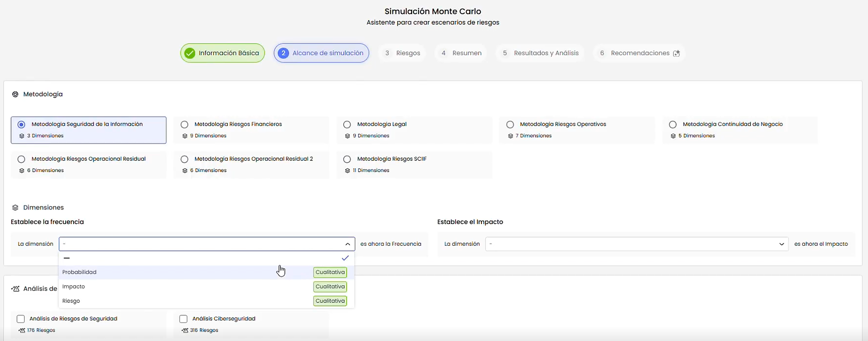
Task: Click the layers icon next to 9 Dimensiones under Riesgos Financieros
Action: click(x=185, y=136)
